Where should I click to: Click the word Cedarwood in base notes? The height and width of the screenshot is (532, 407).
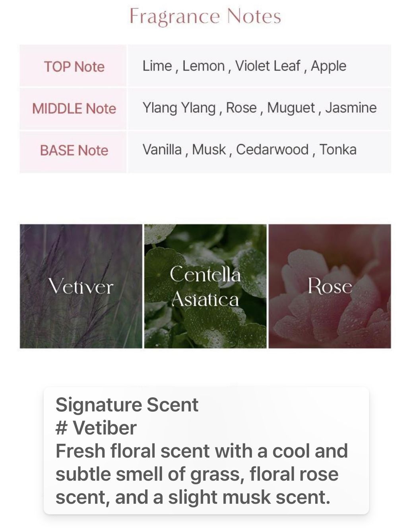(x=272, y=150)
